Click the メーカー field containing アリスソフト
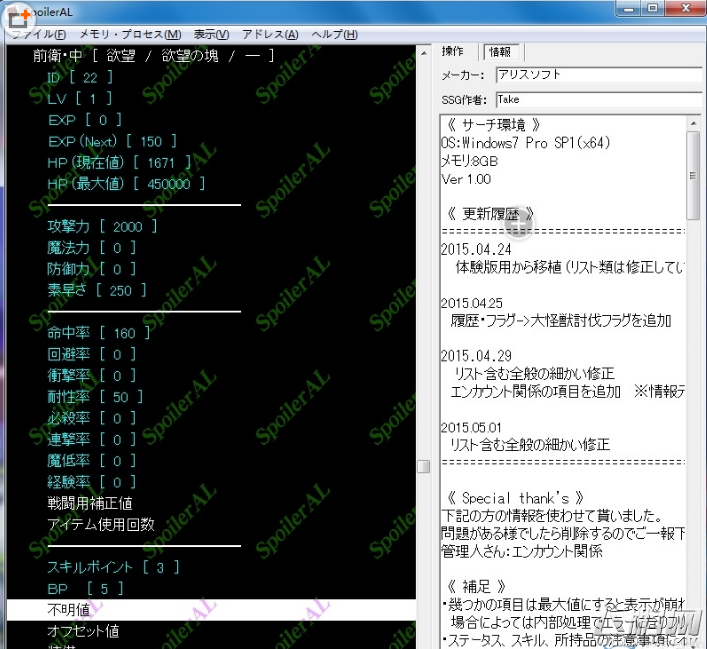 (598, 75)
